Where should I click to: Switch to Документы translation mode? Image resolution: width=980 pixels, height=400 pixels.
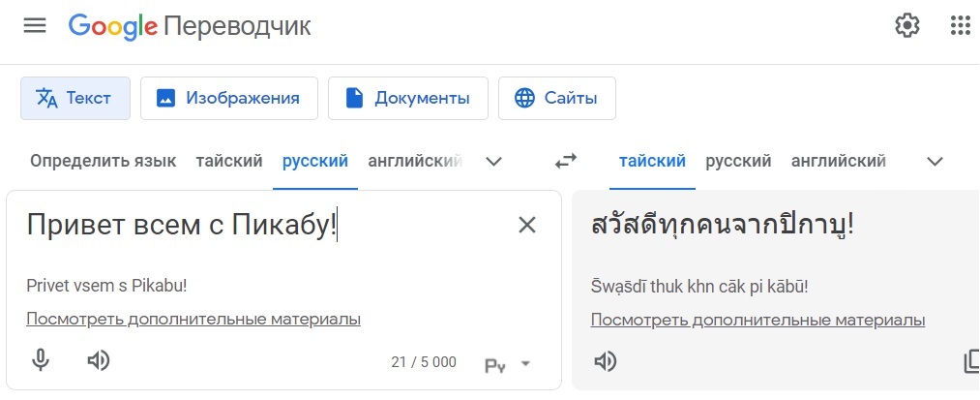[408, 98]
